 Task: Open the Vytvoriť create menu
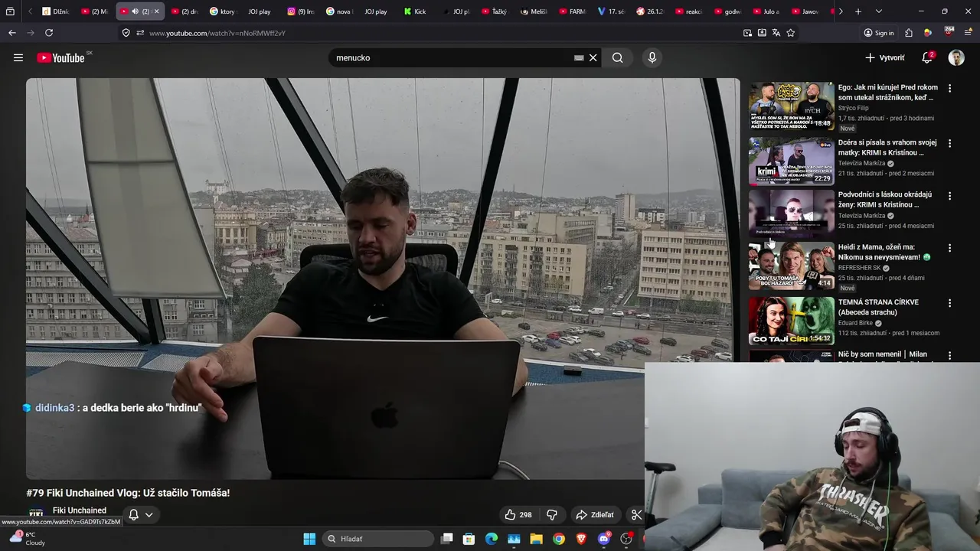coord(884,57)
